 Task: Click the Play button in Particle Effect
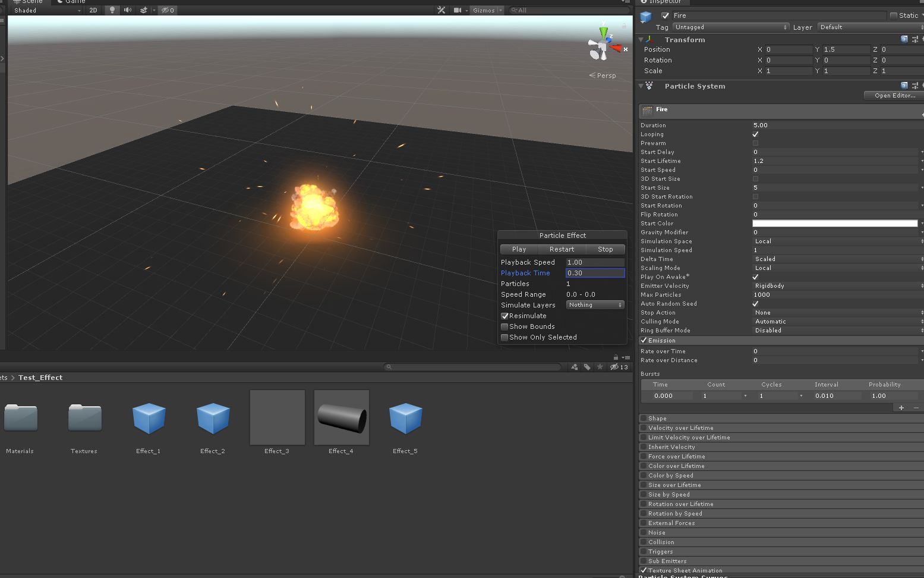pyautogui.click(x=519, y=249)
